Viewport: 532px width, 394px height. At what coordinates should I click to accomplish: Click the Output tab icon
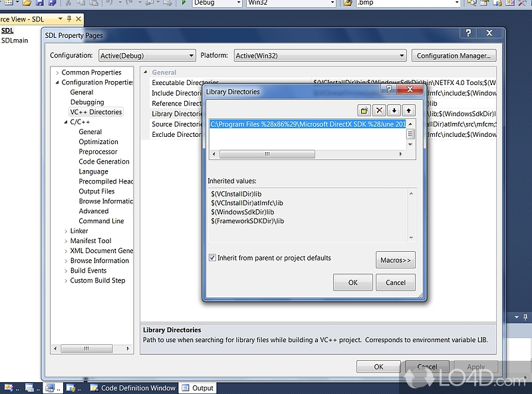pos(186,388)
